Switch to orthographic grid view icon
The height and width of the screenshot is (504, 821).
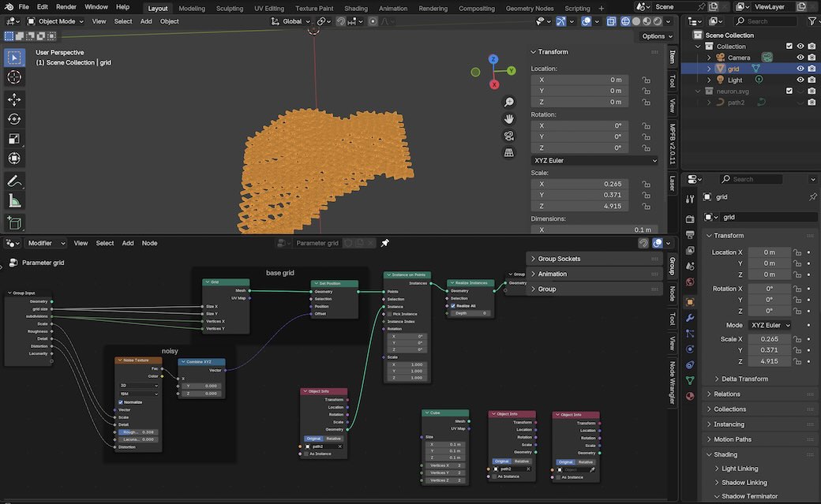pos(509,152)
